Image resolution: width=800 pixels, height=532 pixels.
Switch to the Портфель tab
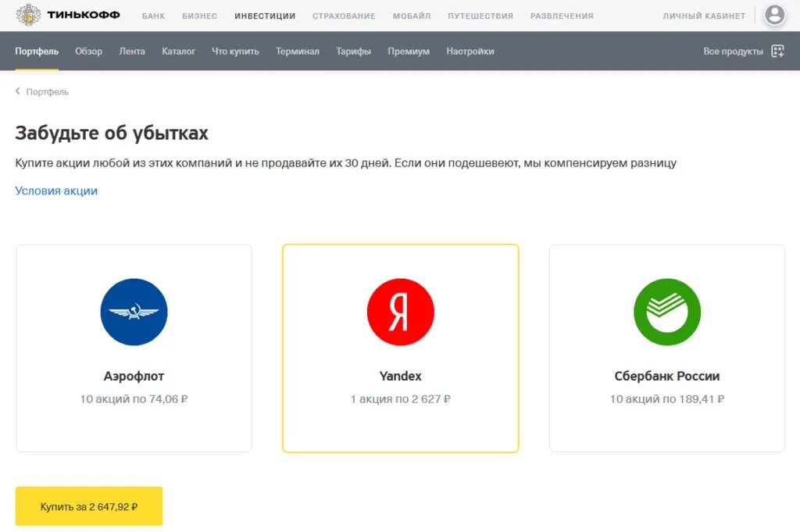pyautogui.click(x=37, y=51)
